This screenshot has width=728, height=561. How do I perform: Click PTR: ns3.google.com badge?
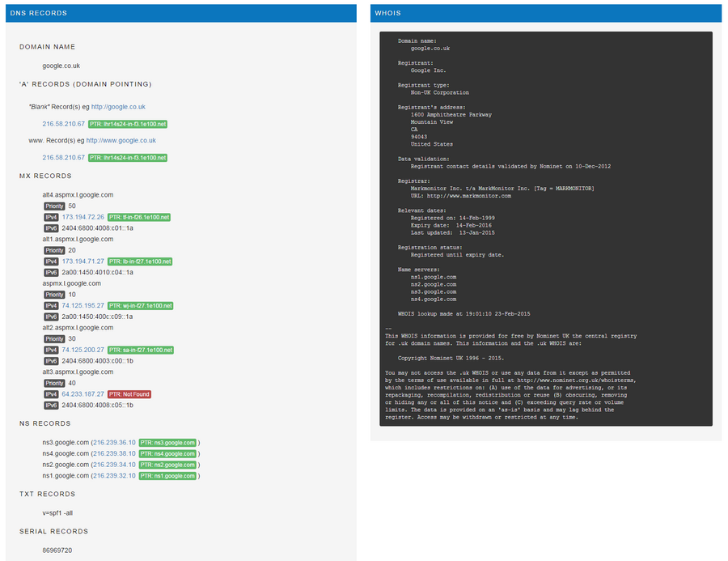tap(167, 443)
